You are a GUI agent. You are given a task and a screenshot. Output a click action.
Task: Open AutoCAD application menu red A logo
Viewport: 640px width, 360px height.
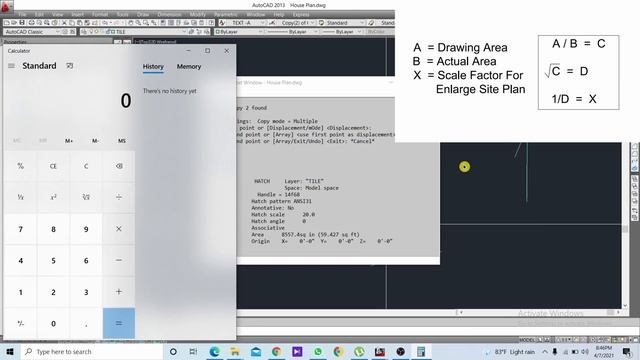coord(6,6)
